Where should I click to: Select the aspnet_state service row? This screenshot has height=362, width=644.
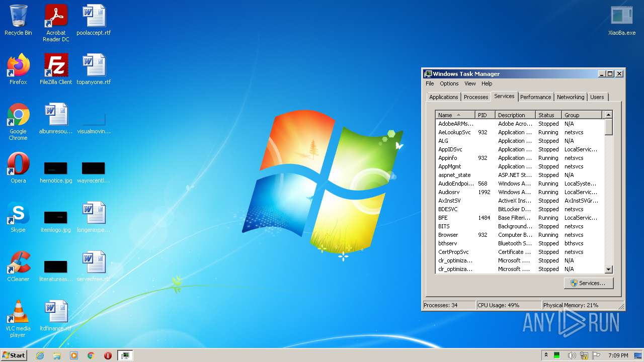(520, 175)
